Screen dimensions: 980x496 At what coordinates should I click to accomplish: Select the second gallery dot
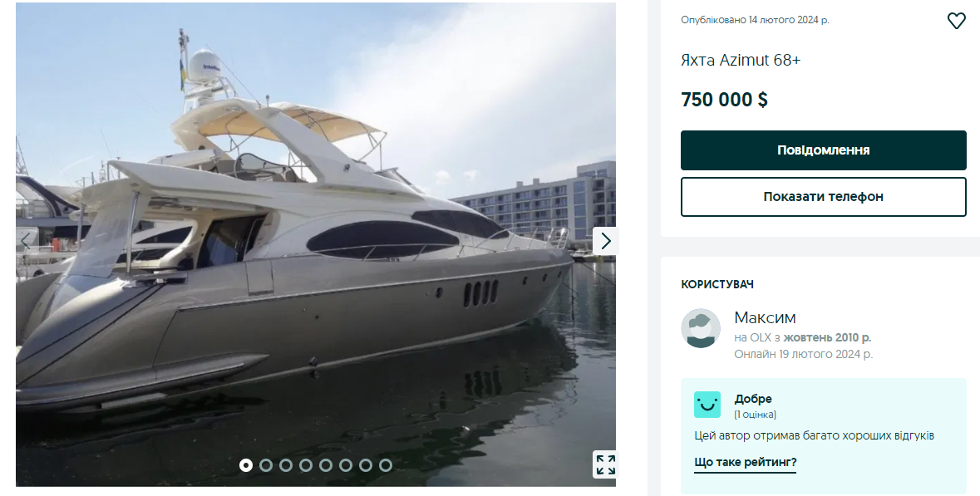266,464
